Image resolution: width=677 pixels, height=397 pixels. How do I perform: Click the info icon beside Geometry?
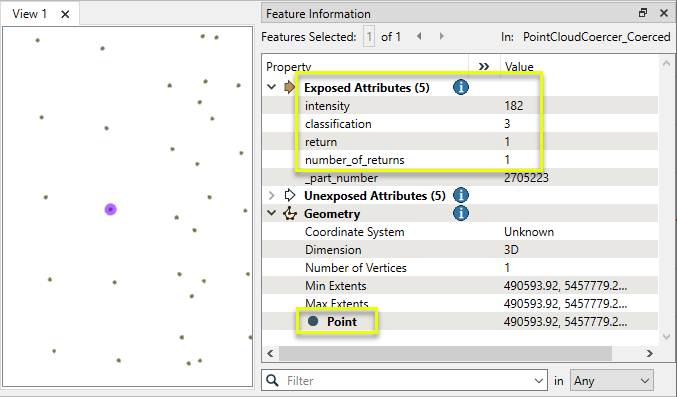[x=461, y=213]
